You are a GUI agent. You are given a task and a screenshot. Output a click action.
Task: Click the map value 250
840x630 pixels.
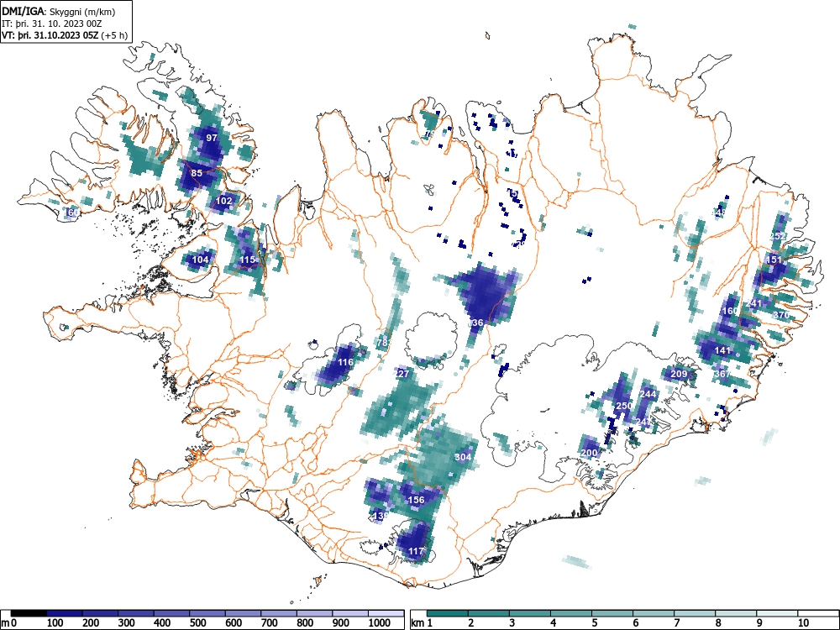click(x=623, y=406)
